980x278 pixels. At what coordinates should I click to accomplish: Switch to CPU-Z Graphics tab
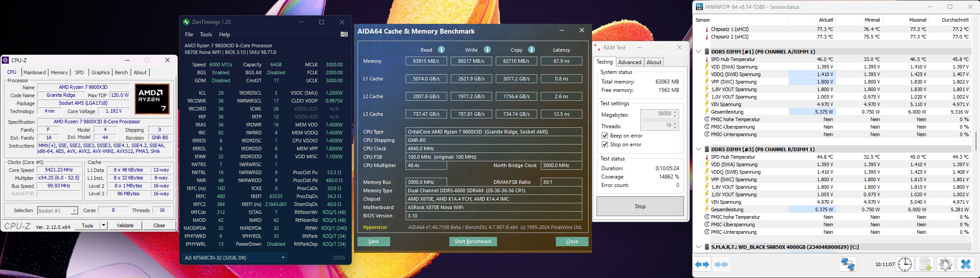coord(101,72)
